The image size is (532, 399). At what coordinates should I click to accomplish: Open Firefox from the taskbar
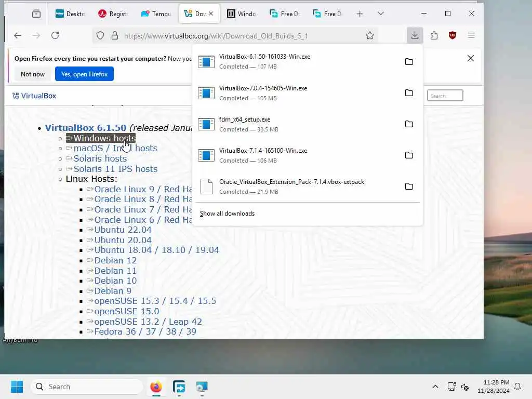click(x=156, y=387)
